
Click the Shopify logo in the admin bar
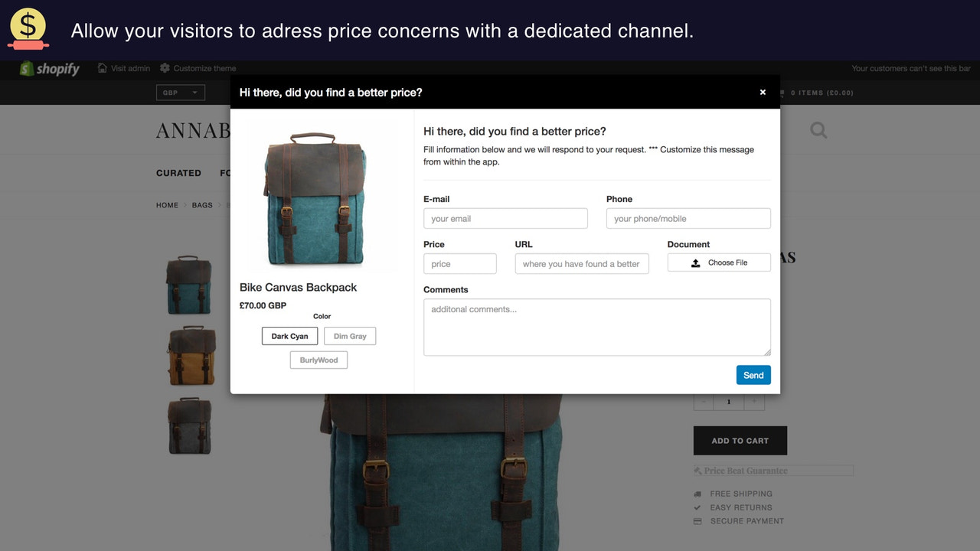(x=26, y=68)
